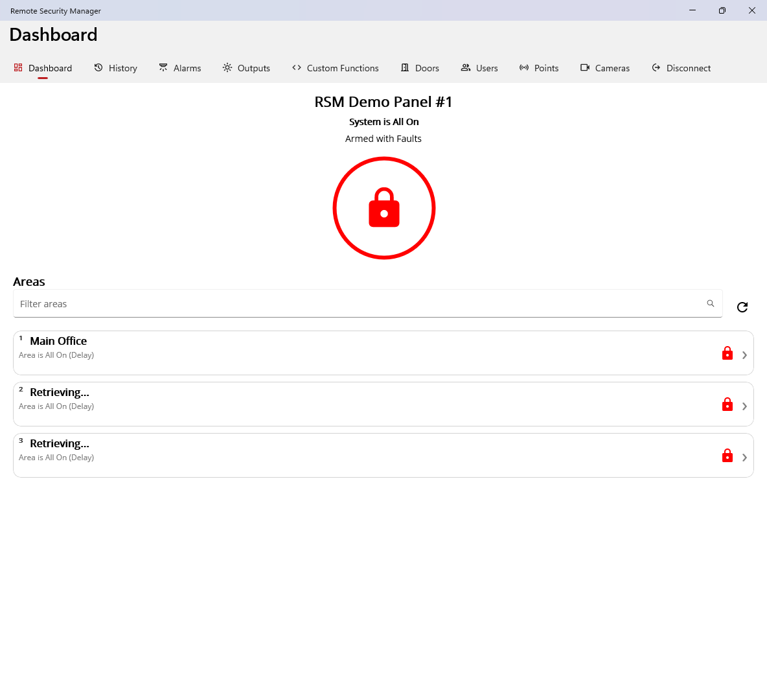Select the area 3 Retrieving... title
The width and height of the screenshot is (767, 700).
pos(59,443)
